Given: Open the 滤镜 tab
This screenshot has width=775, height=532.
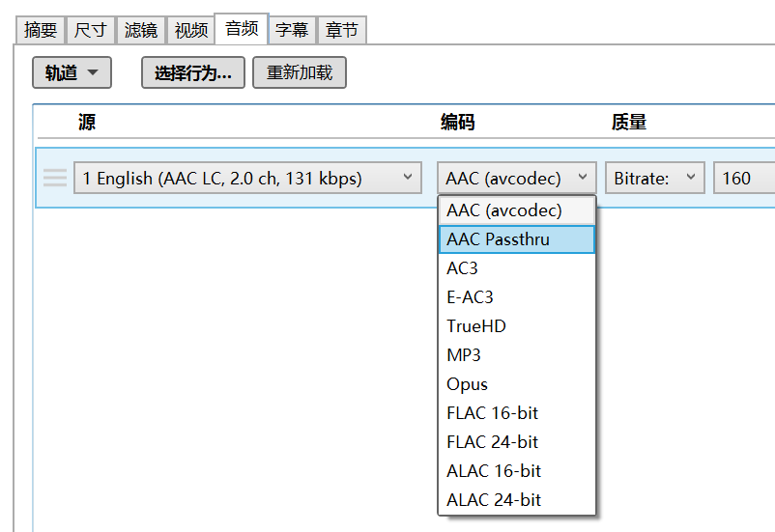Looking at the screenshot, I should pyautogui.click(x=141, y=30).
